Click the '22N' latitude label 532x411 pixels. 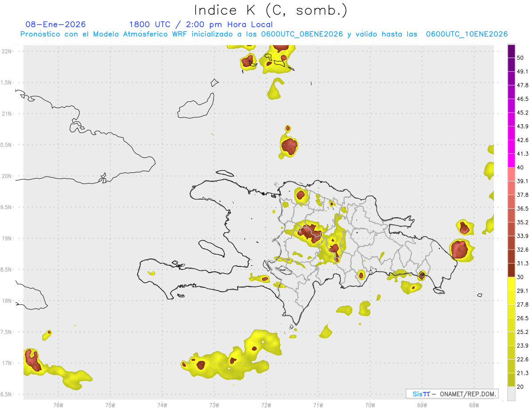8,51
